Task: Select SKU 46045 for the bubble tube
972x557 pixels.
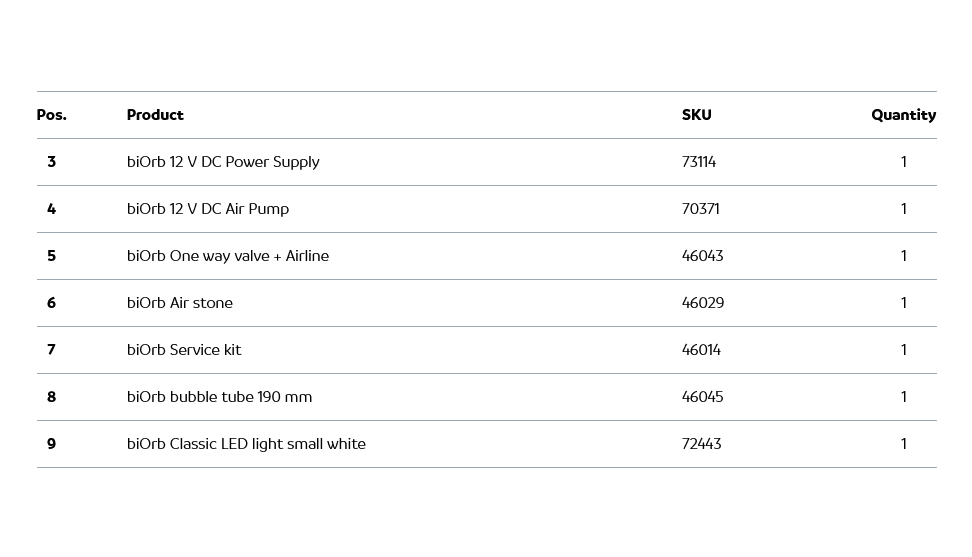Action: coord(702,397)
